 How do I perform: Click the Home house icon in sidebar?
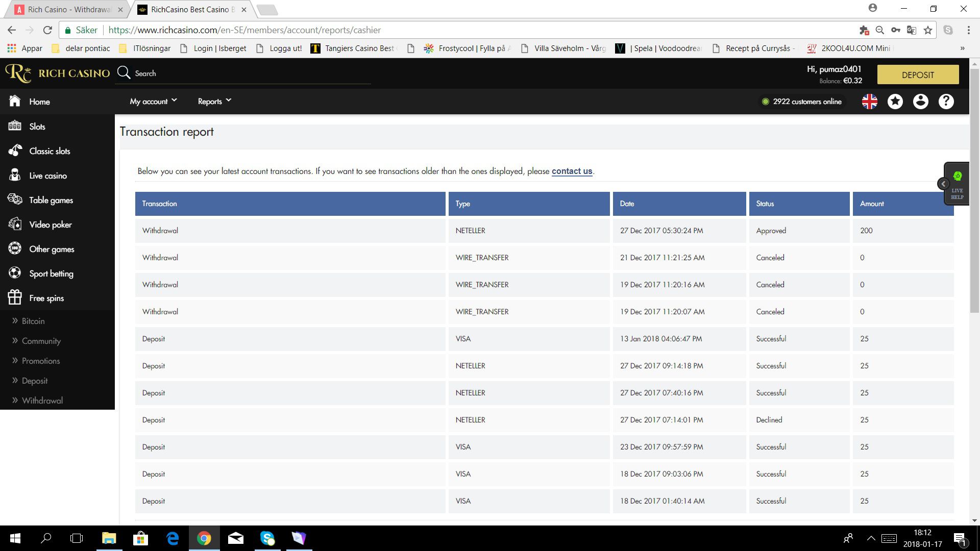click(15, 101)
